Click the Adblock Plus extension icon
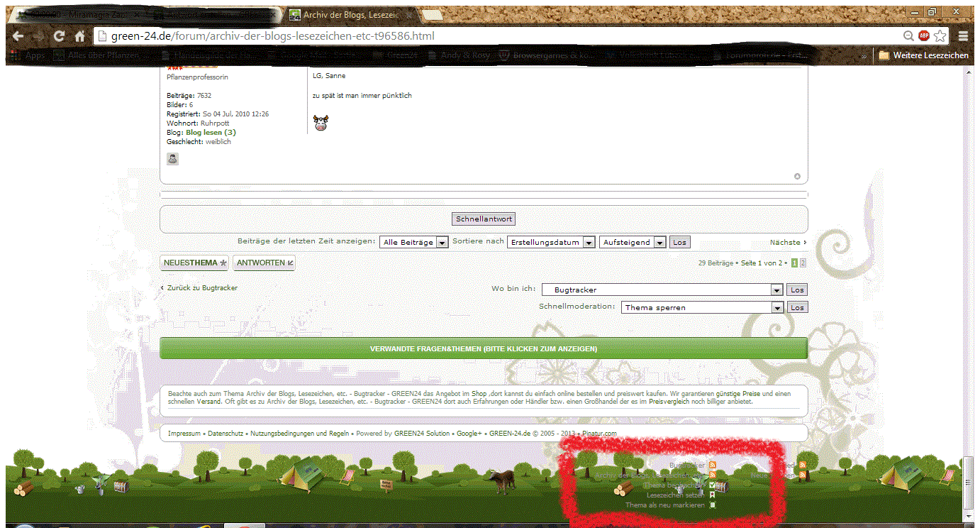The height and width of the screenshot is (528, 980). pos(924,36)
